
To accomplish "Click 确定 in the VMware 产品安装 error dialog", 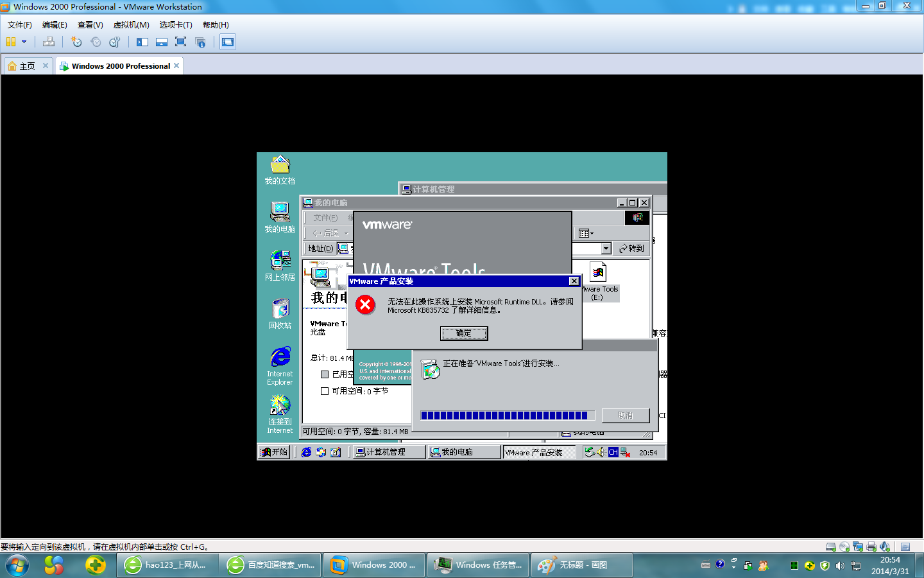I will [x=464, y=333].
